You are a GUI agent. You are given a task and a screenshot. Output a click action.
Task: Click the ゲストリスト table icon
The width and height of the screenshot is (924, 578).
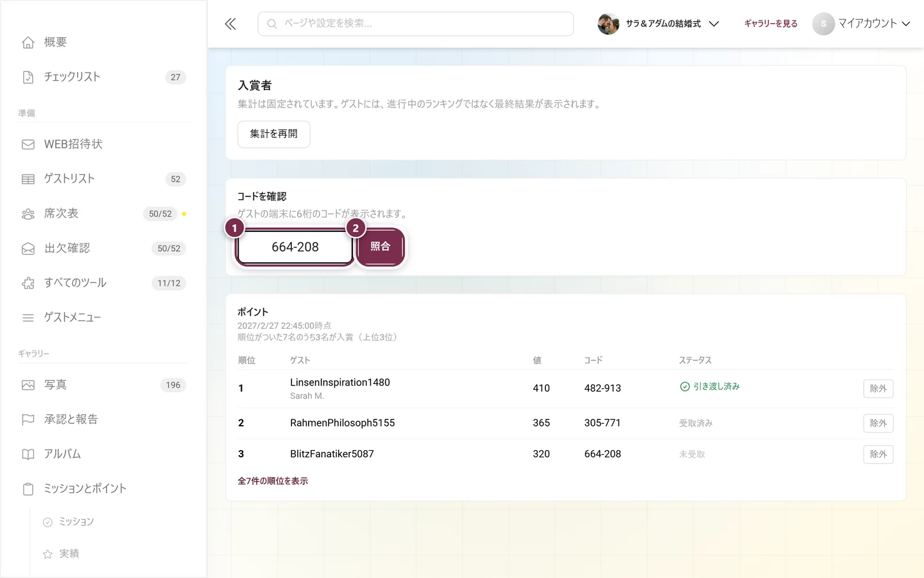pyautogui.click(x=28, y=179)
